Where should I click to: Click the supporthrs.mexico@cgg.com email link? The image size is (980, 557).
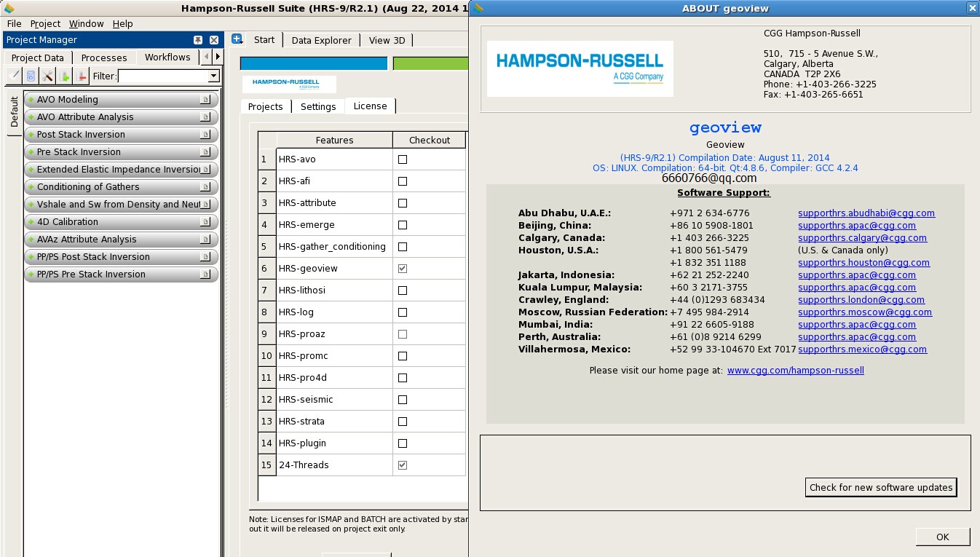point(863,349)
